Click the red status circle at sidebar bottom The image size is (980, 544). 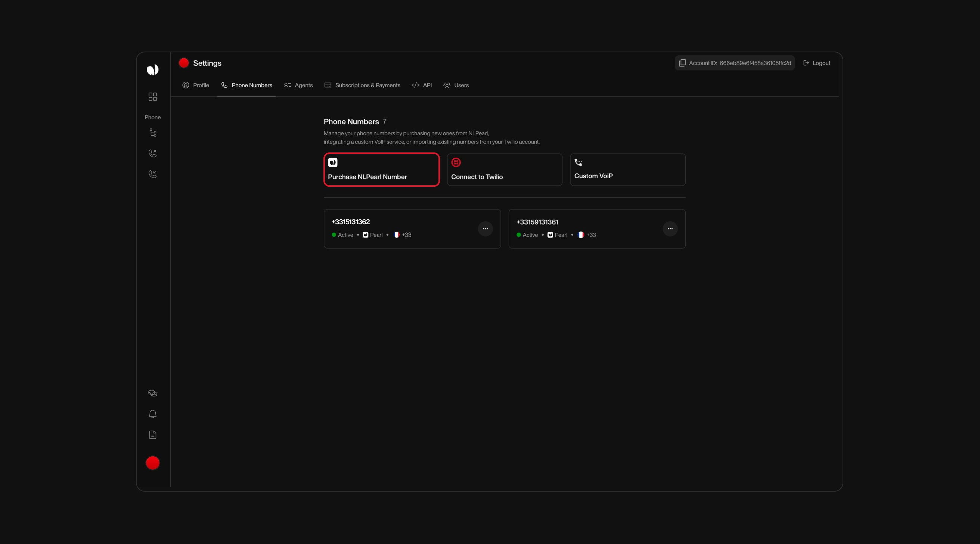coord(152,463)
